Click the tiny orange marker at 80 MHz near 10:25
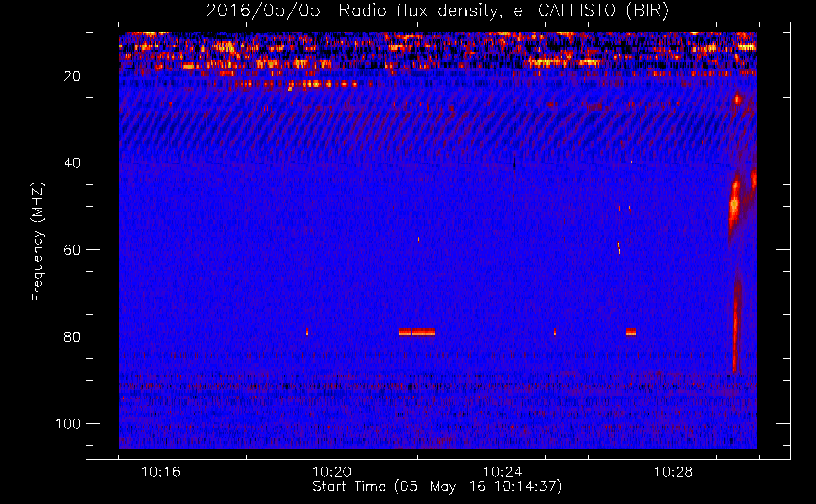Image resolution: width=816 pixels, height=504 pixels. tap(555, 332)
